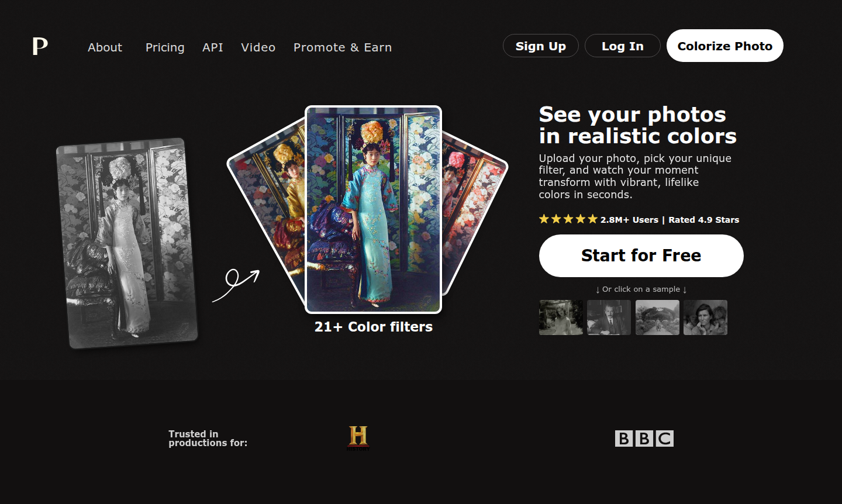Choose the sample of woman in garden

[x=561, y=317]
